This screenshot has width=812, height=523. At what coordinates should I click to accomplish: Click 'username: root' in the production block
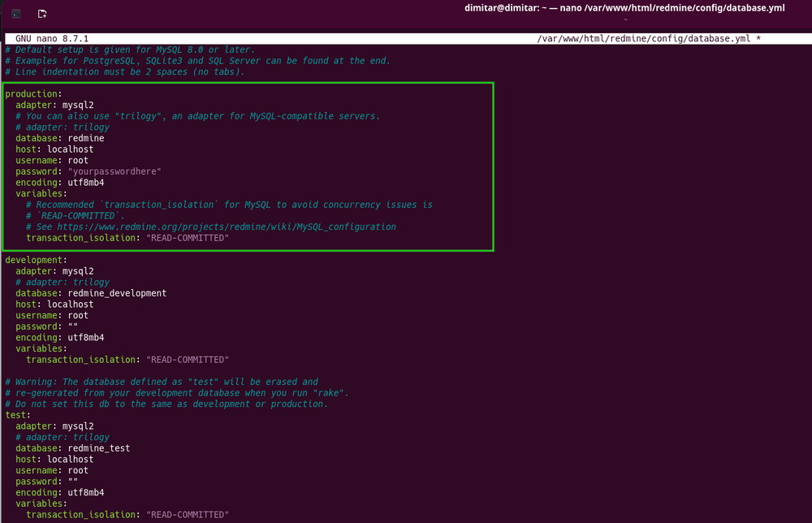click(x=52, y=161)
